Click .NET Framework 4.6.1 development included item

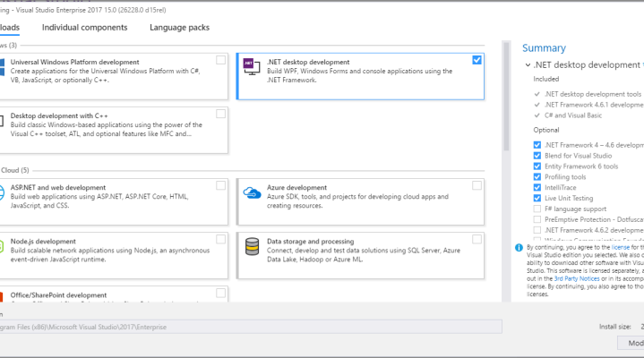594,105
